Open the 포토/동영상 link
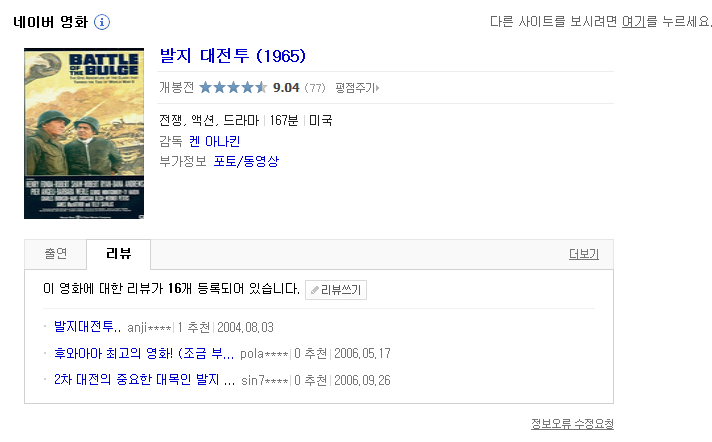This screenshot has width=712, height=442. coord(246,161)
